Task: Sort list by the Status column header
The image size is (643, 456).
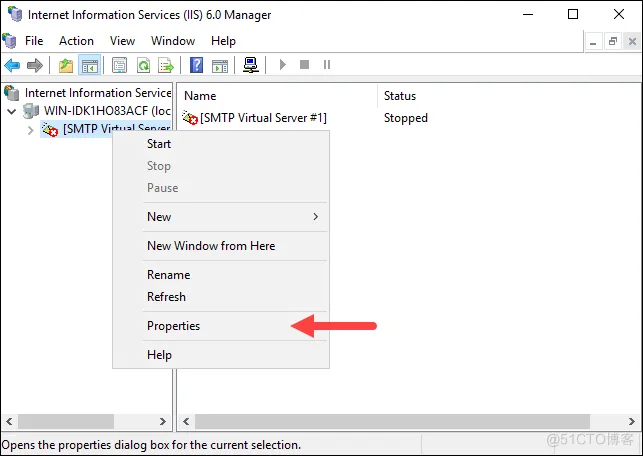Action: pos(400,96)
